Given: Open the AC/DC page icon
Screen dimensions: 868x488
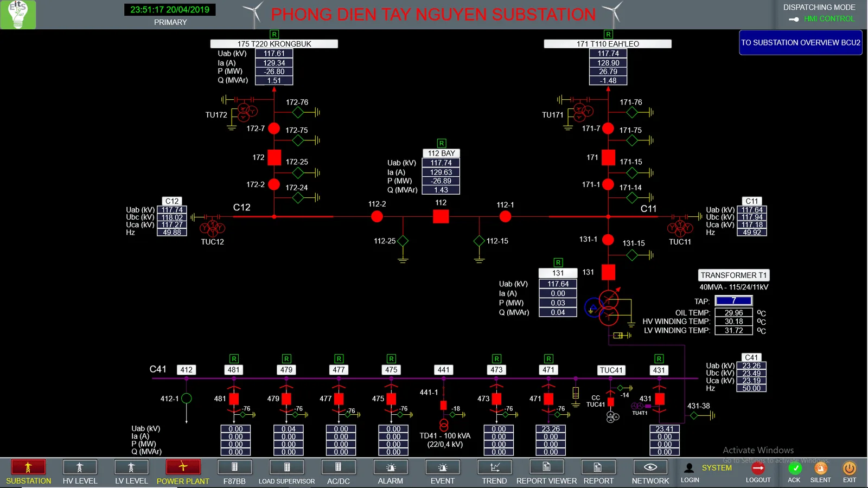Looking at the screenshot, I should point(338,467).
